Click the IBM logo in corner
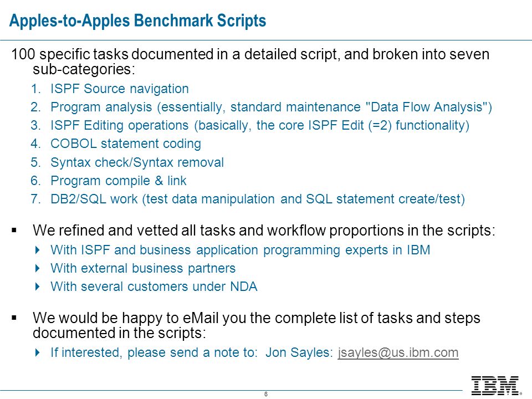Viewport: 532px width, 399px height. [495, 386]
